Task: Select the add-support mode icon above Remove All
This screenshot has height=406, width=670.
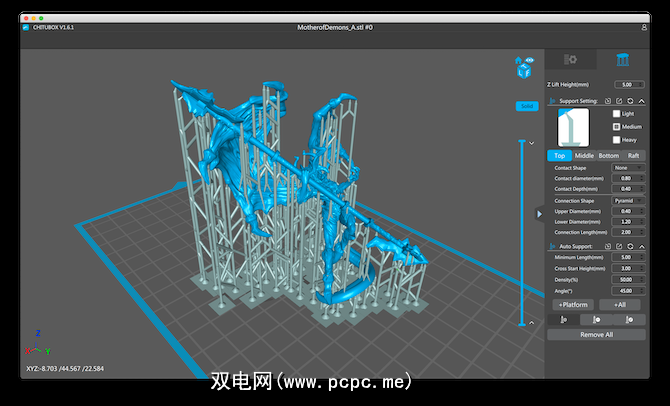Action: click(564, 320)
